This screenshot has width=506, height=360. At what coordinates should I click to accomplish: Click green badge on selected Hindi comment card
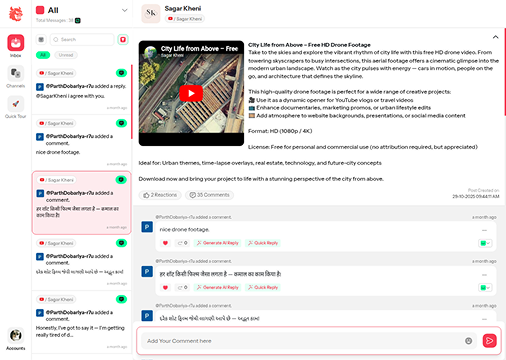121,180
